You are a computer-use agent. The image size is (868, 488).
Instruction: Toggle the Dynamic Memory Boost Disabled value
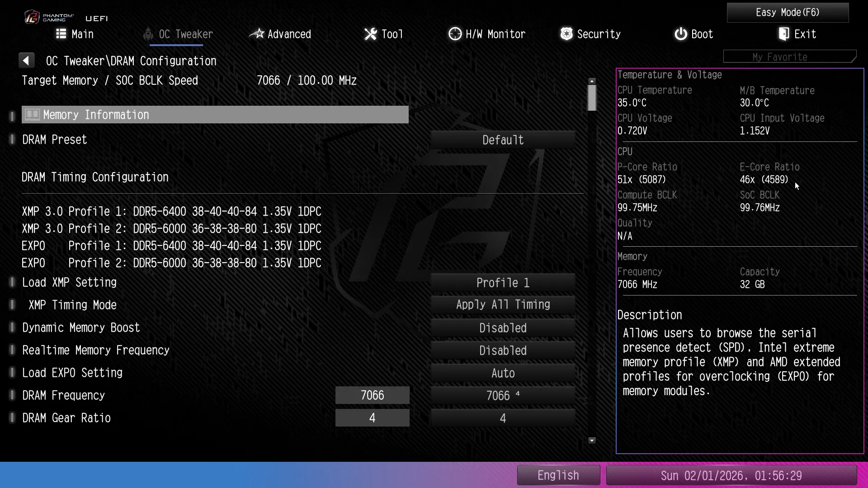[503, 328]
